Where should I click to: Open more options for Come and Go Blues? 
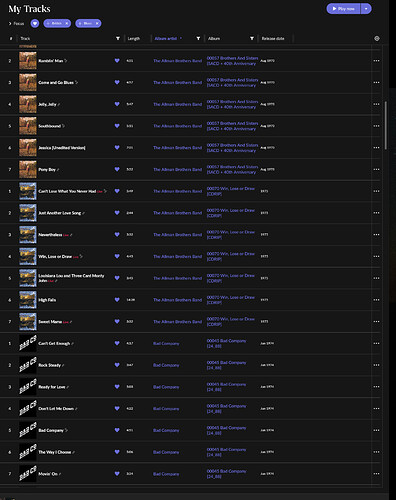(x=376, y=82)
